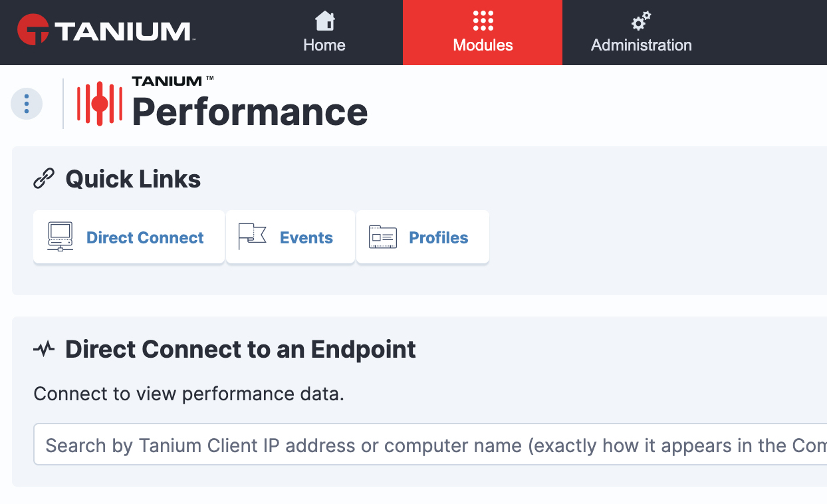Click the pulse icon beside Direct Connect heading
Screen dimensions: 827x504
coord(44,349)
